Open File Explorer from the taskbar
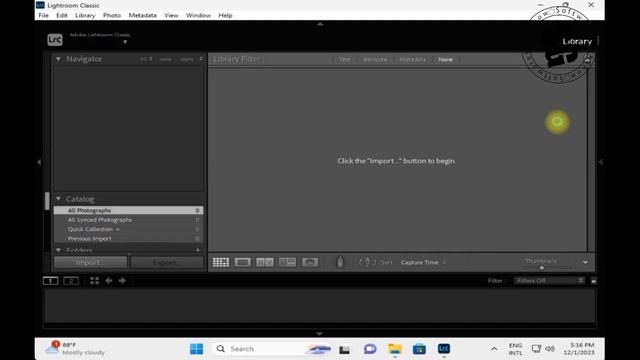The image size is (640, 360). point(395,349)
